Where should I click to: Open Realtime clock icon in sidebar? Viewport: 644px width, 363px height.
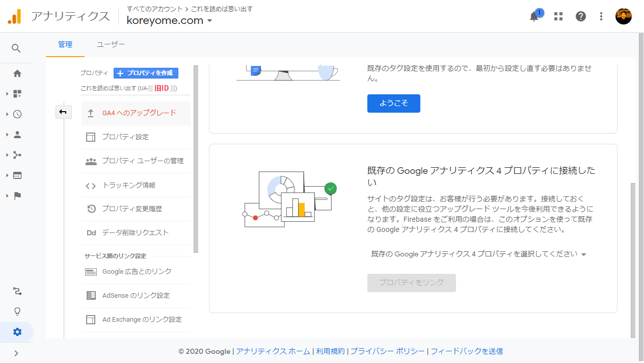(x=17, y=114)
